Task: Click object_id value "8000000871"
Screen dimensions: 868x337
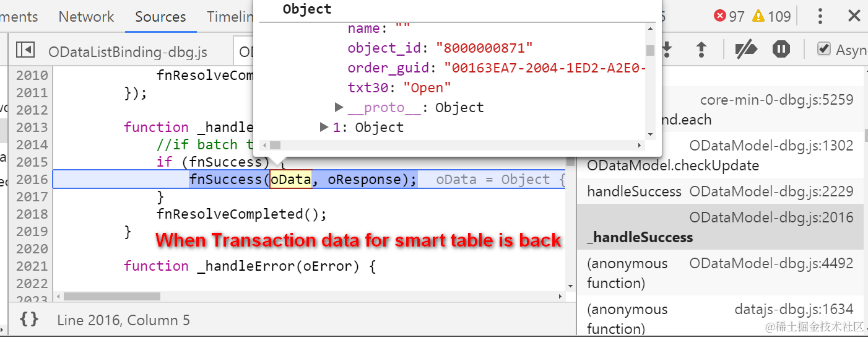Action: 484,48
